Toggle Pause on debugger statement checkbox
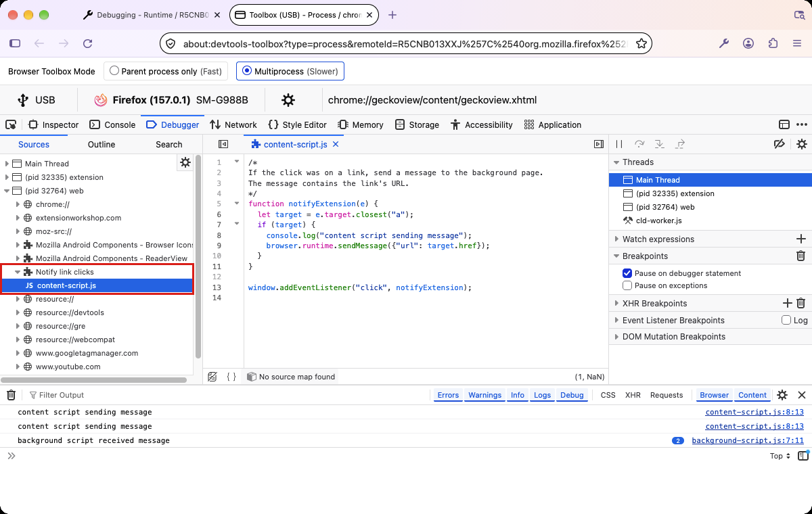Image resolution: width=812 pixels, height=514 pixels. click(627, 273)
